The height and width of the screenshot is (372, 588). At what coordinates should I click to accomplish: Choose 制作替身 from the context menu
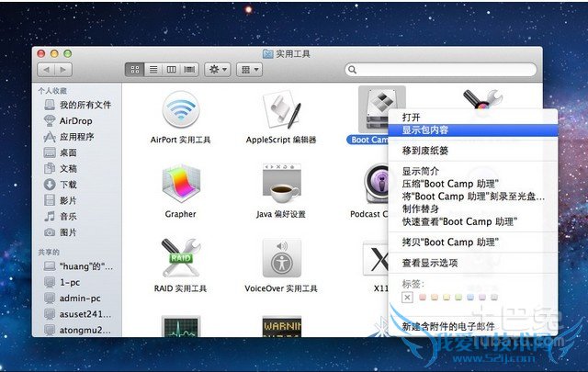[x=472, y=209]
